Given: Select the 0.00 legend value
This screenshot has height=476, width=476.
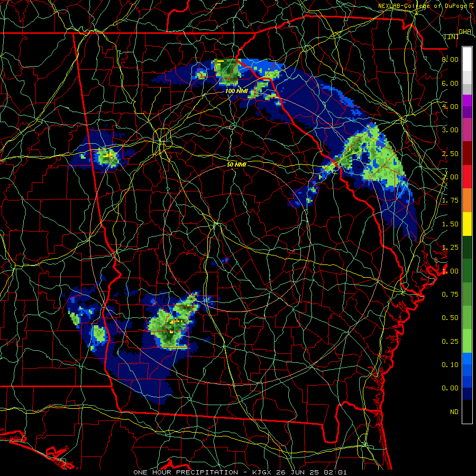Looking at the screenshot, I should coord(450,388).
